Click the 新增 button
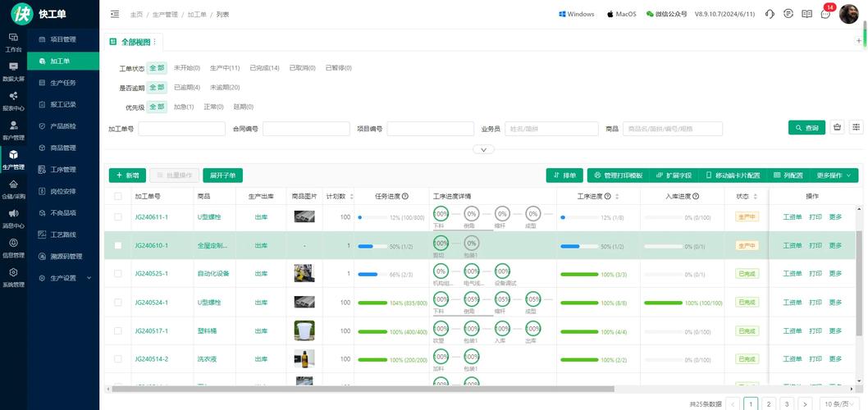 (x=127, y=175)
